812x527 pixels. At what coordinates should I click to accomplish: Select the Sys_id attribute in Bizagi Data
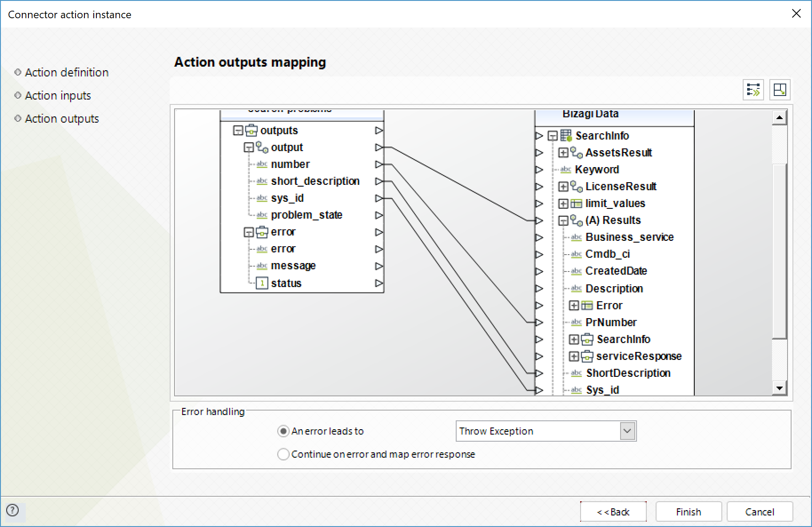(x=602, y=390)
